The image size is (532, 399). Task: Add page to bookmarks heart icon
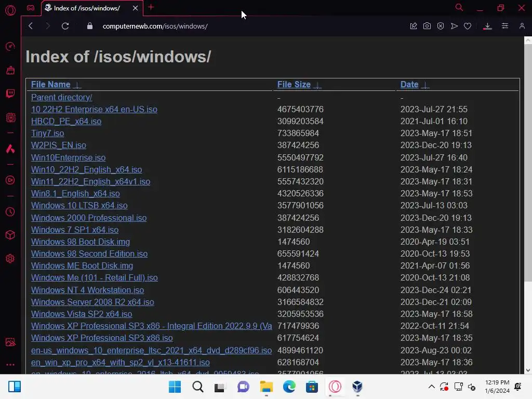pos(468,26)
